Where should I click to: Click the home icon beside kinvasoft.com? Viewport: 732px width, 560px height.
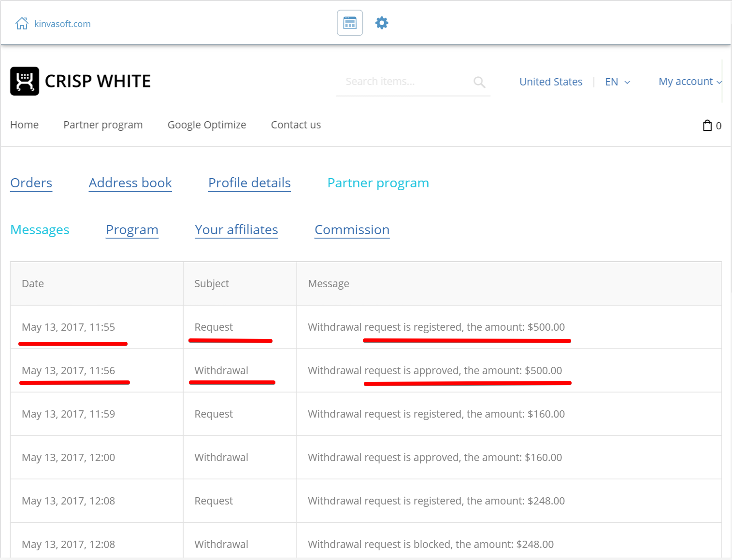pyautogui.click(x=22, y=23)
